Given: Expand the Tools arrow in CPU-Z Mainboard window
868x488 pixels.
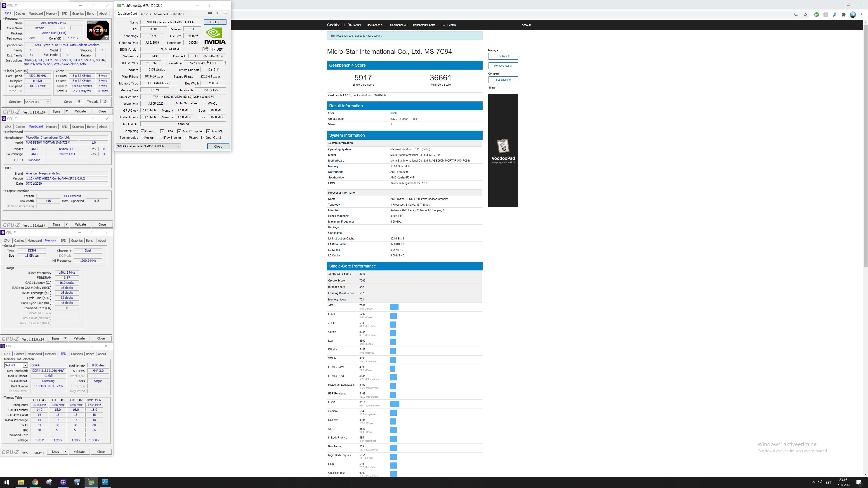Looking at the screenshot, I should tap(67, 224).
